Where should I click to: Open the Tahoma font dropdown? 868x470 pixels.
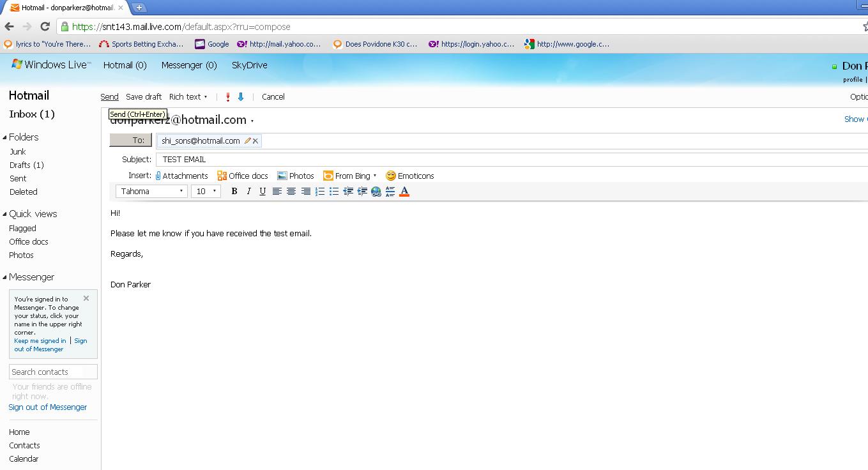click(151, 192)
